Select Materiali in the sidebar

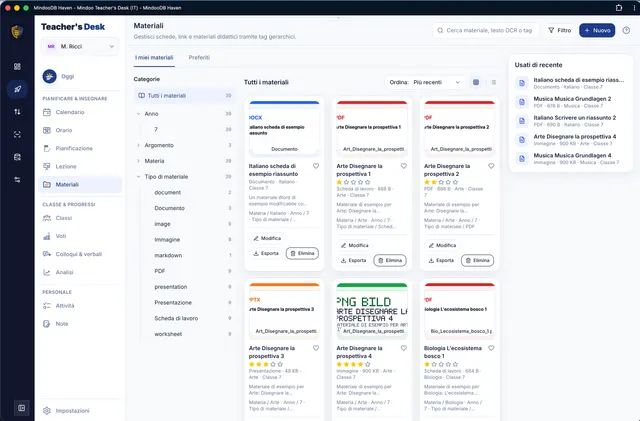click(x=80, y=185)
